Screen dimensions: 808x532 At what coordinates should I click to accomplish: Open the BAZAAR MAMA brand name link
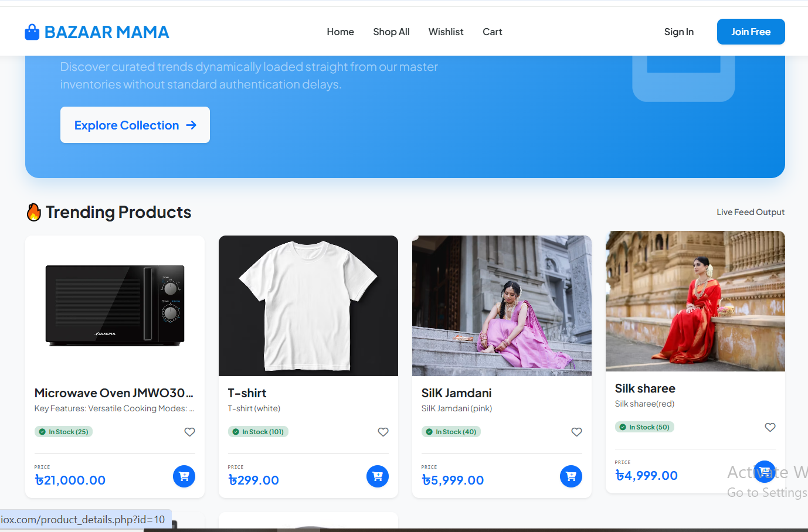click(x=107, y=32)
